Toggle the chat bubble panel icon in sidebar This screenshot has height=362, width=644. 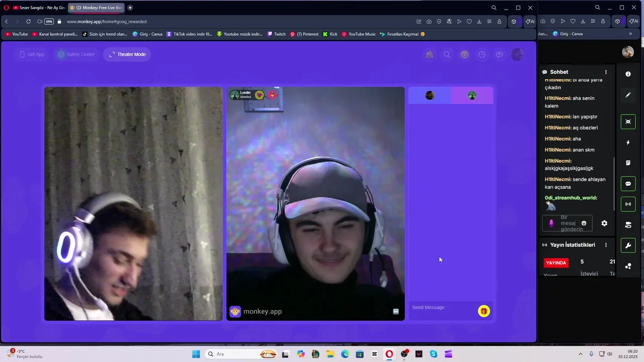(x=628, y=184)
